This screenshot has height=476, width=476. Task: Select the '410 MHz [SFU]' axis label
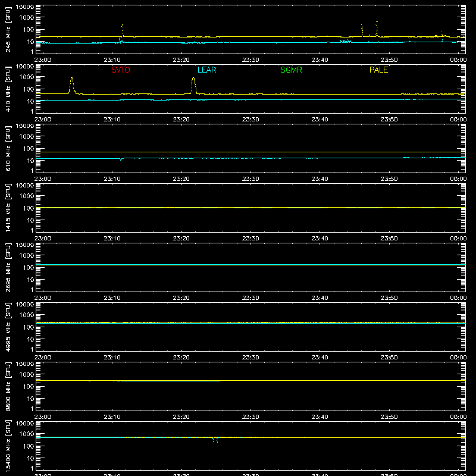[x=8, y=89]
